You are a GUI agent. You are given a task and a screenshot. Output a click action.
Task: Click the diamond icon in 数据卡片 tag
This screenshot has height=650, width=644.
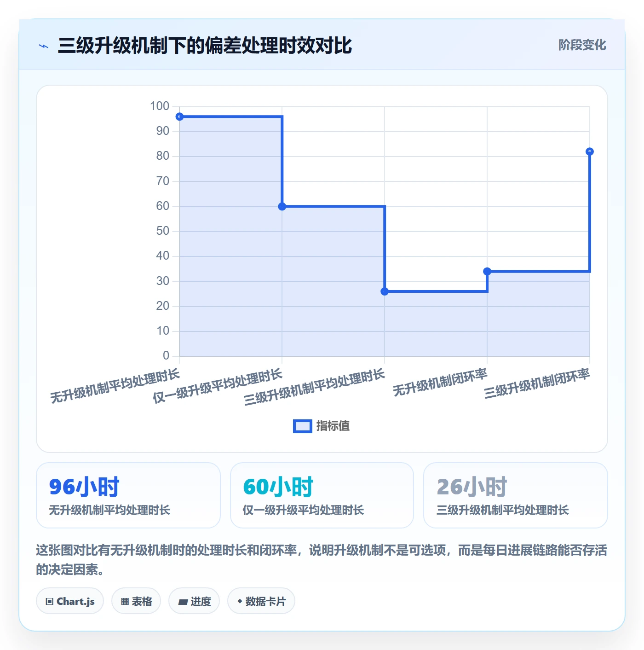(240, 601)
